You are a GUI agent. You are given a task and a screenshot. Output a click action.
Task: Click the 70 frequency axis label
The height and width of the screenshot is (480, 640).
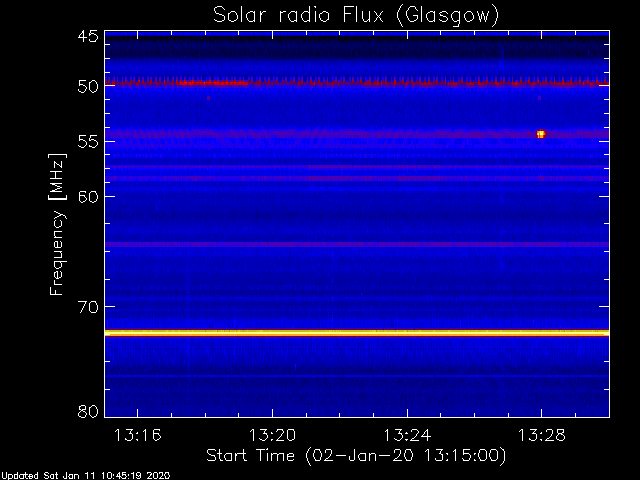88,307
